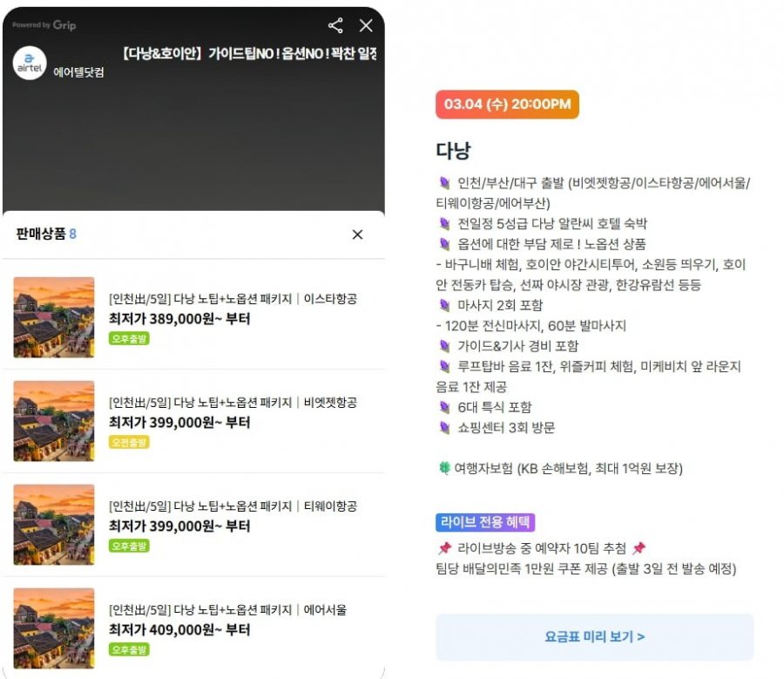Select the 비엣젯항공 package title
This screenshot has height=679, width=784.
coord(233,403)
